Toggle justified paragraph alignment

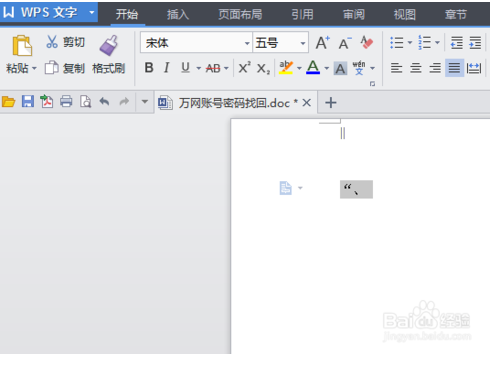click(454, 68)
